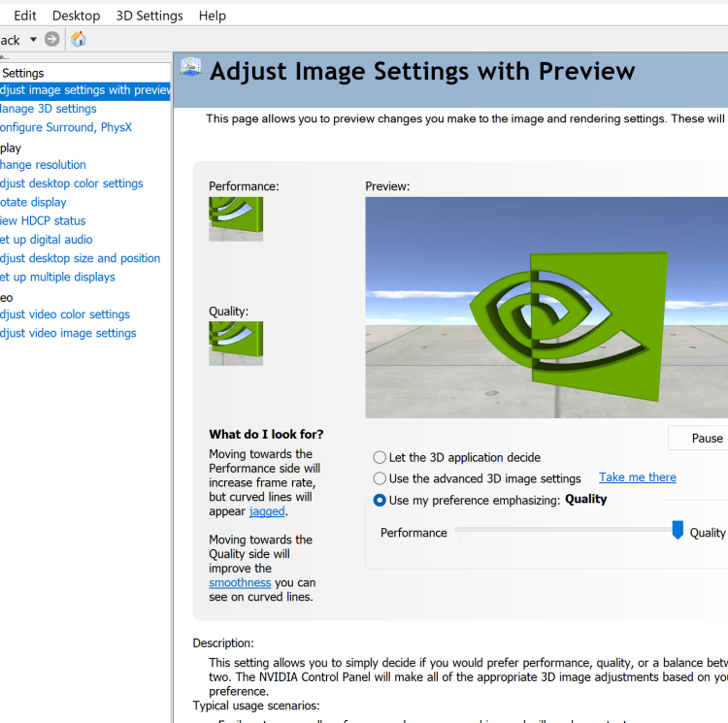Click the Performance label left of slider
Viewport: 728px width, 723px height.
tap(414, 533)
